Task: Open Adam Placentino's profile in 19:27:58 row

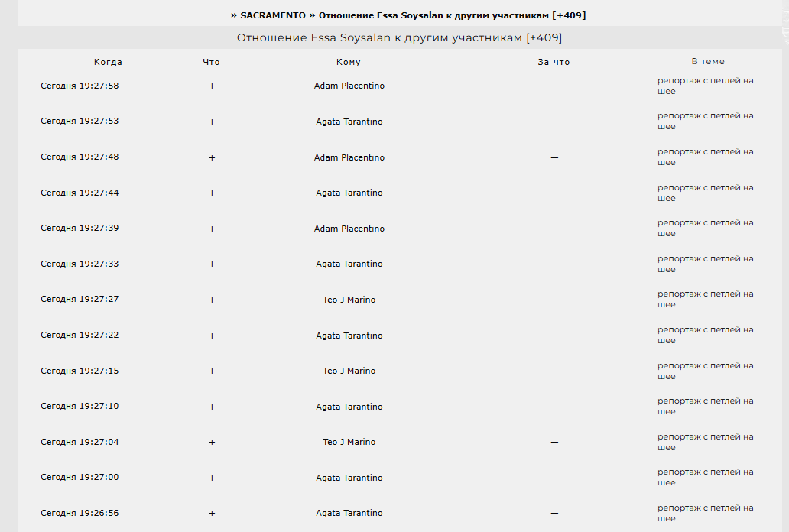Action: [349, 86]
